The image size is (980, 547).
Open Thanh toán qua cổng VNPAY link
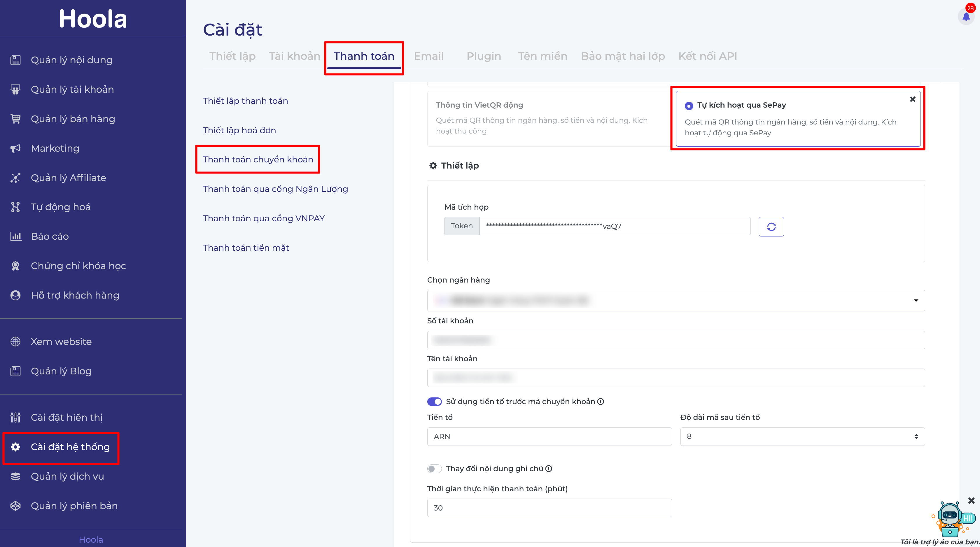pos(263,218)
